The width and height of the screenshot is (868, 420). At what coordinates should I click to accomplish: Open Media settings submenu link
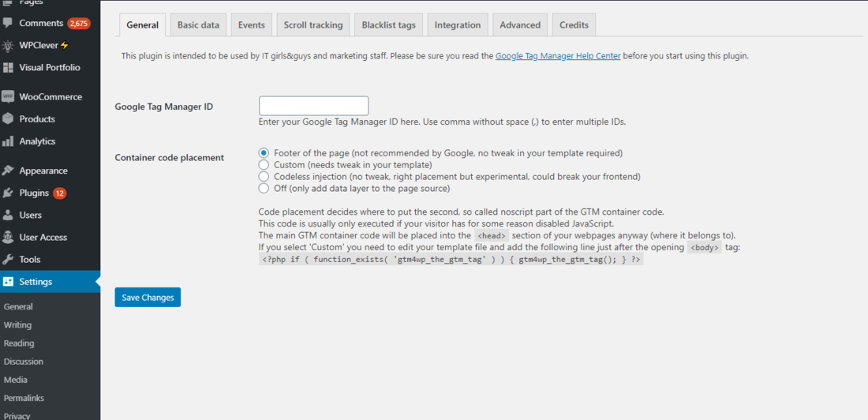[x=16, y=380]
